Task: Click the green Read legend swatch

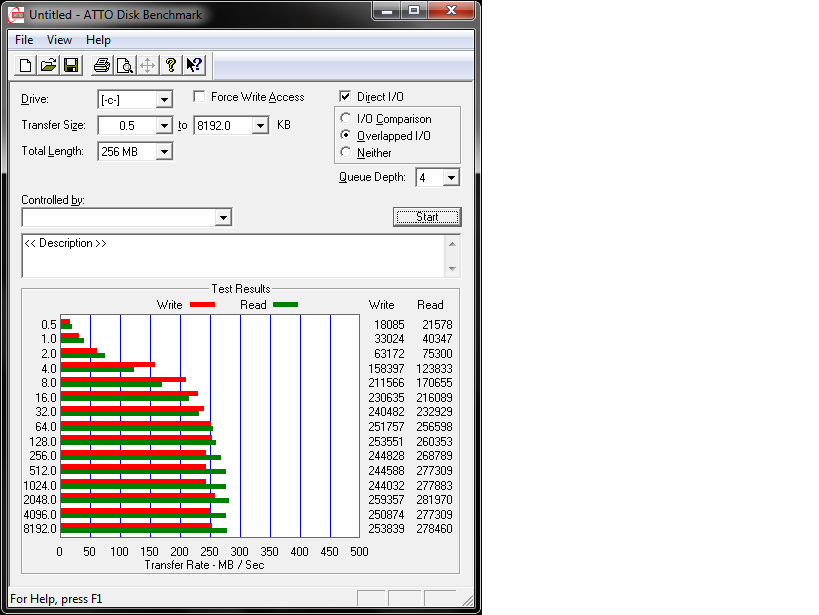Action: (285, 305)
